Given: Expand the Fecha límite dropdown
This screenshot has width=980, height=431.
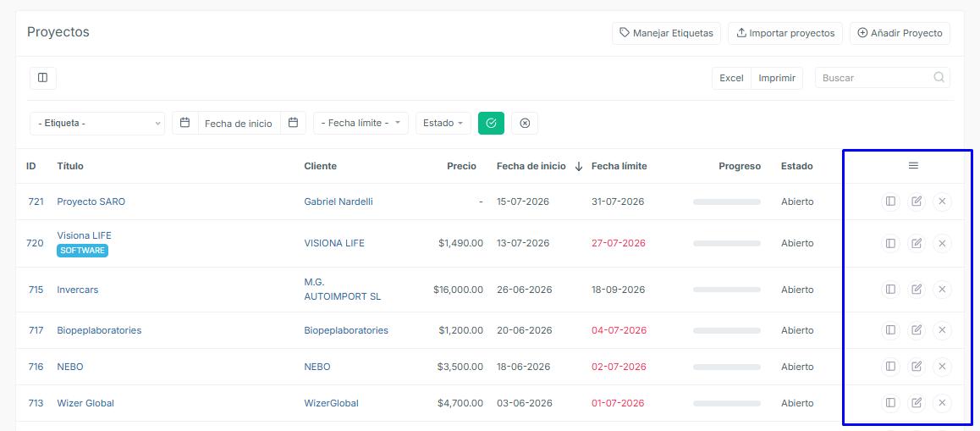Looking at the screenshot, I should (361, 124).
